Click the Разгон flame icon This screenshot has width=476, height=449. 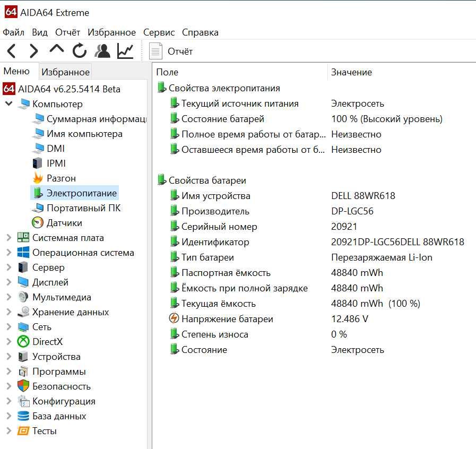click(38, 178)
